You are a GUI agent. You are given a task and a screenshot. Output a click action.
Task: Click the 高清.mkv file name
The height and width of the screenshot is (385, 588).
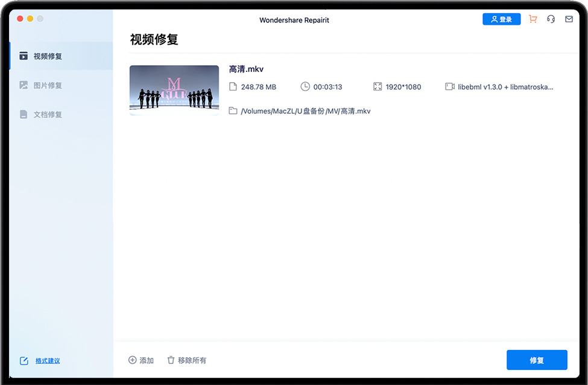point(246,69)
